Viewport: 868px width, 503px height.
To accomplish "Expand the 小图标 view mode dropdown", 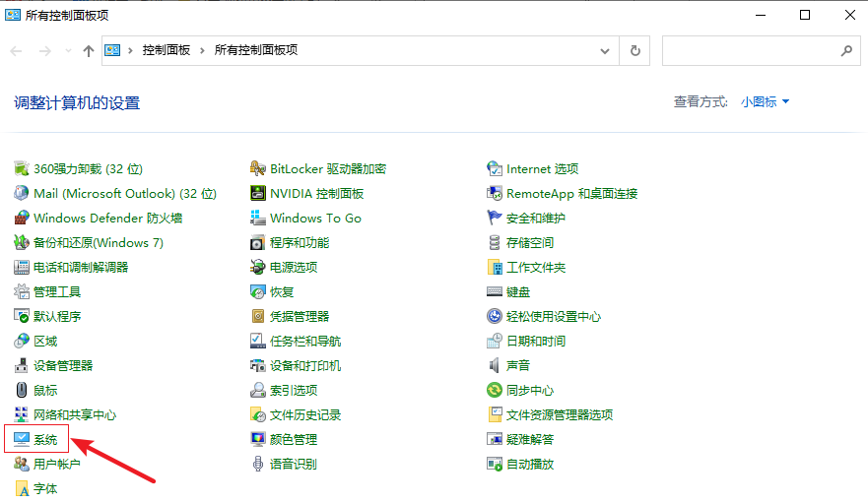I will point(766,102).
